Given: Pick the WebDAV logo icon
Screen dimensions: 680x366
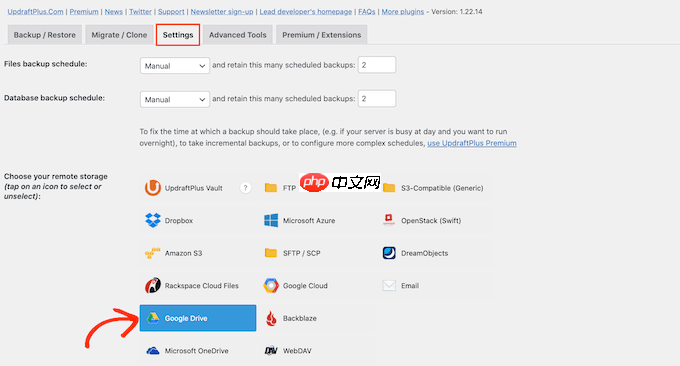Looking at the screenshot, I should (x=271, y=350).
